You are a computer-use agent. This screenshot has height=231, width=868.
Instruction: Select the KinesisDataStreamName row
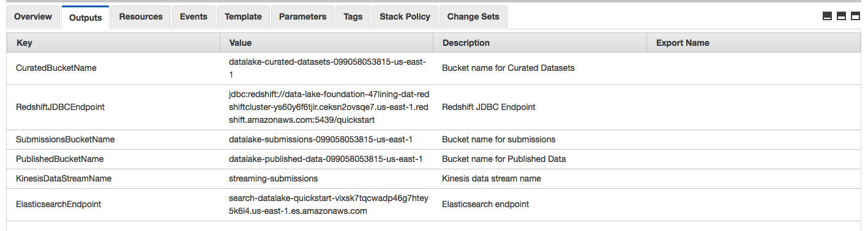433,179
